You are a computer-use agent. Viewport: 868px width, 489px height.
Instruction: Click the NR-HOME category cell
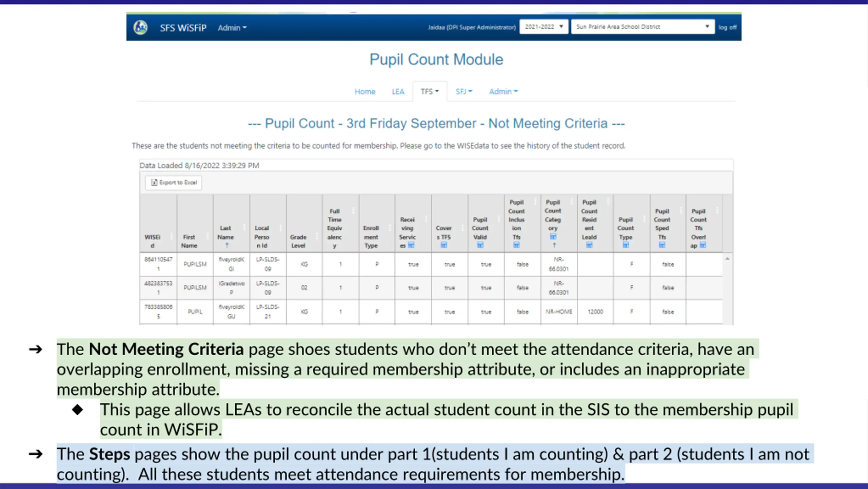559,312
